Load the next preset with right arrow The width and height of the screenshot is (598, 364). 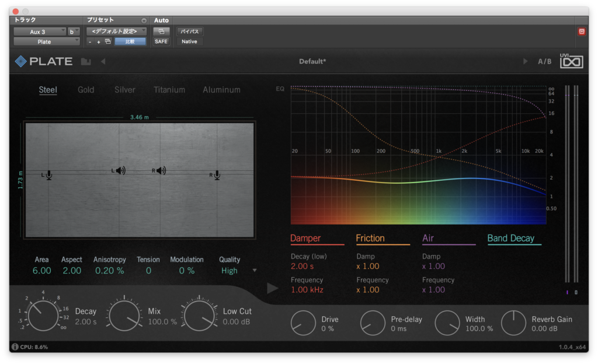525,61
